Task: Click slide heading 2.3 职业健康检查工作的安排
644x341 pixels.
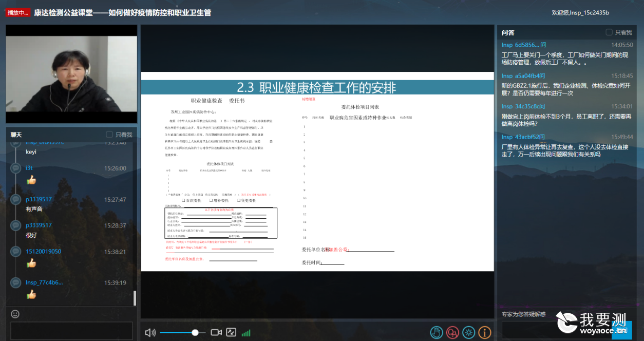Action: (x=316, y=87)
